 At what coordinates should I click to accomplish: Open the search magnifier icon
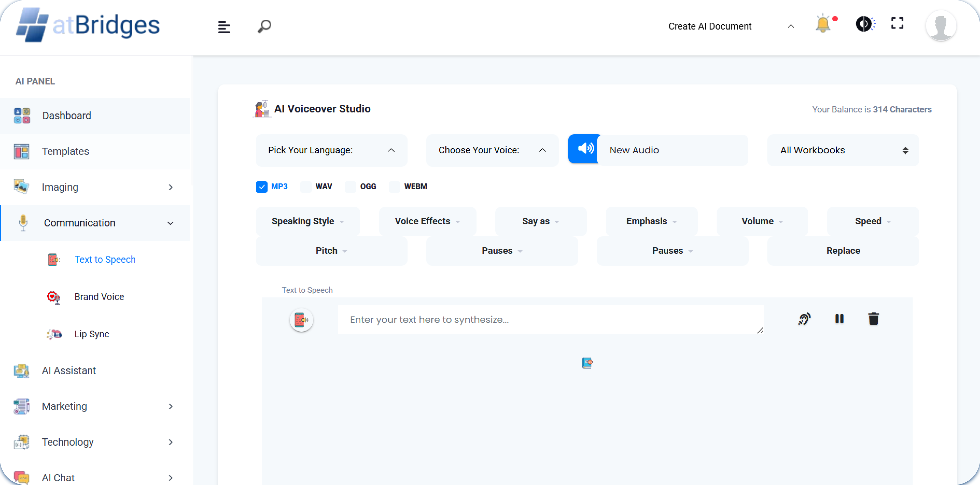pyautogui.click(x=264, y=26)
